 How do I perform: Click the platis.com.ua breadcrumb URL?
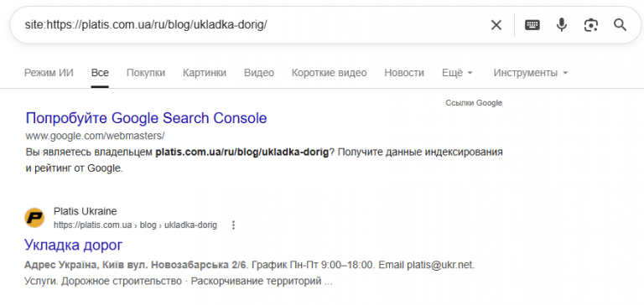[x=135, y=225]
